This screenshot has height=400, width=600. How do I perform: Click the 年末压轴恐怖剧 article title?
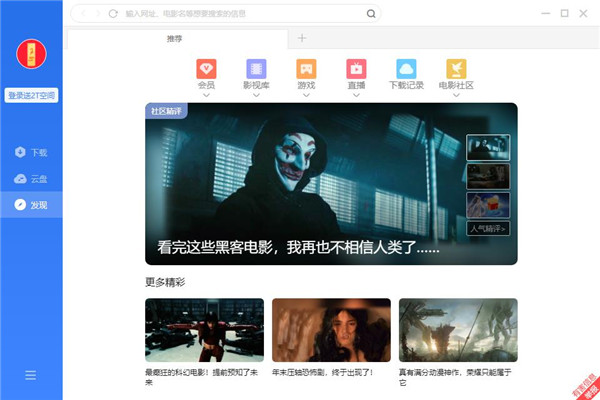point(323,372)
